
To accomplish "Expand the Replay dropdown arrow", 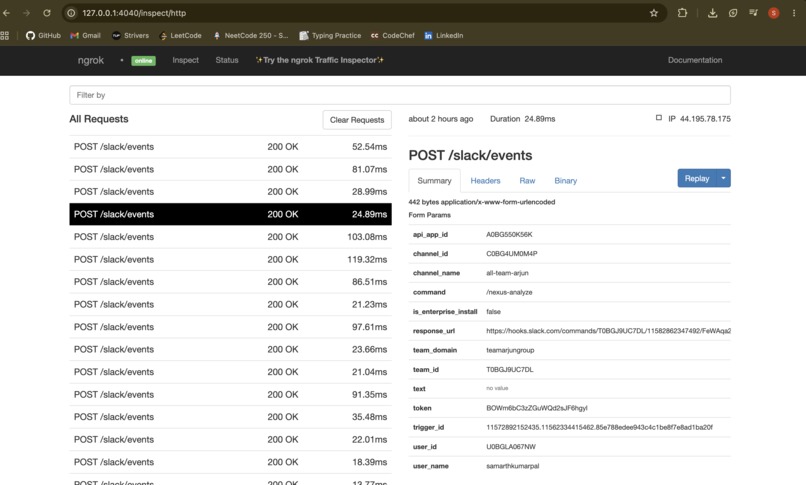I will point(723,178).
